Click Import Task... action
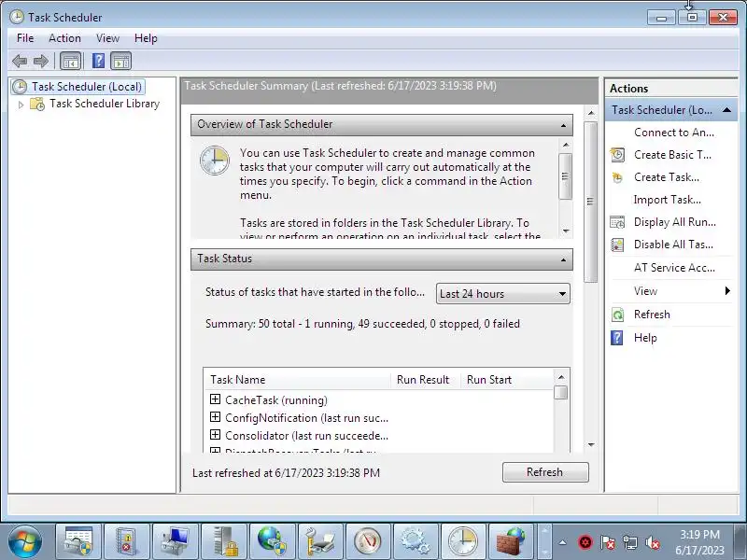The image size is (747, 560). [x=667, y=200]
